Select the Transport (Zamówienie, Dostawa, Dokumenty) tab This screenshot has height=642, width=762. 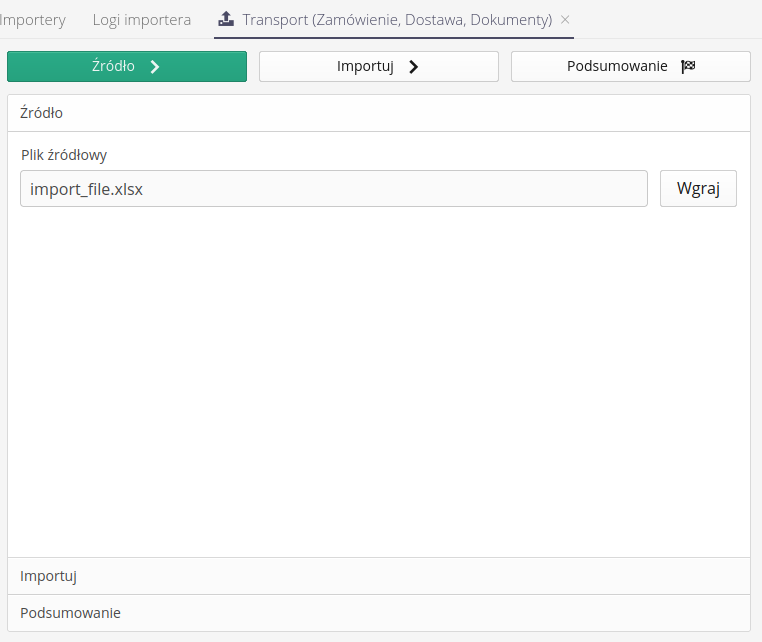coord(396,19)
